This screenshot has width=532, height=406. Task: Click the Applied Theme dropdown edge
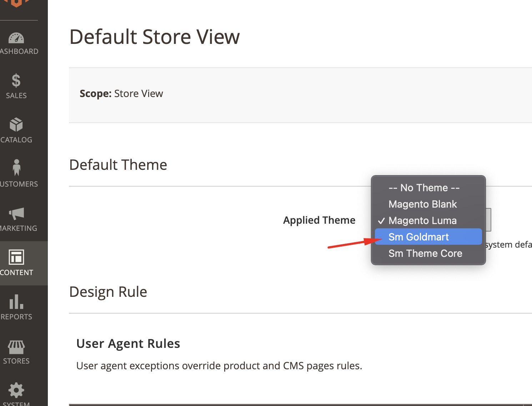488,220
